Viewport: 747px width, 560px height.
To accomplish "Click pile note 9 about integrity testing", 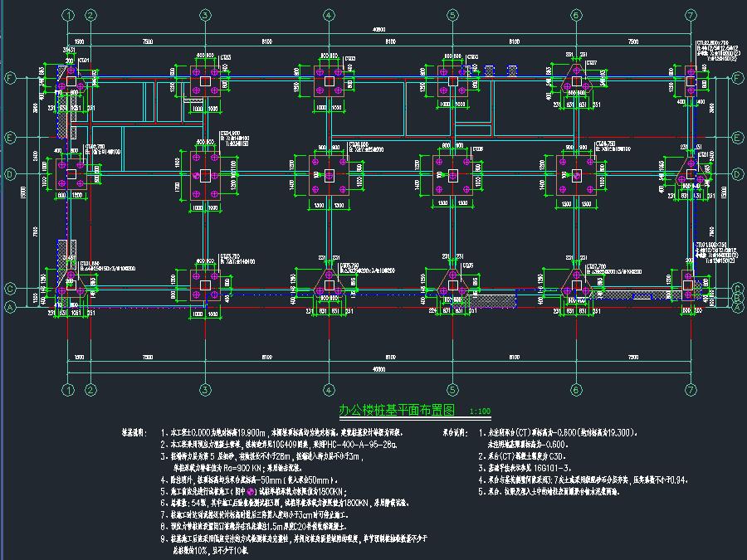I will click(294, 544).
